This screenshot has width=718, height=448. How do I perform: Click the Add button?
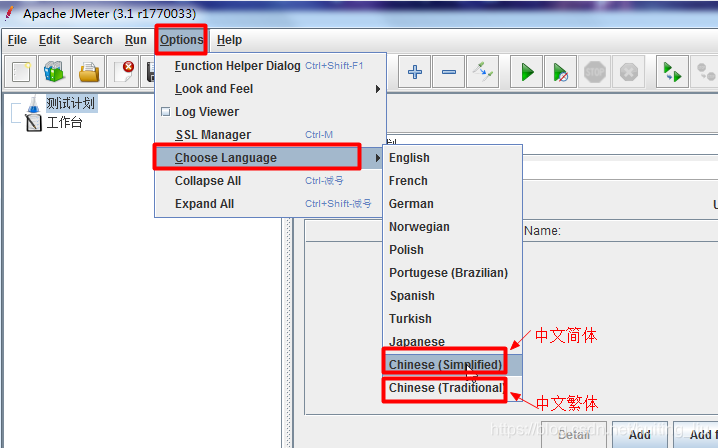coord(639,435)
